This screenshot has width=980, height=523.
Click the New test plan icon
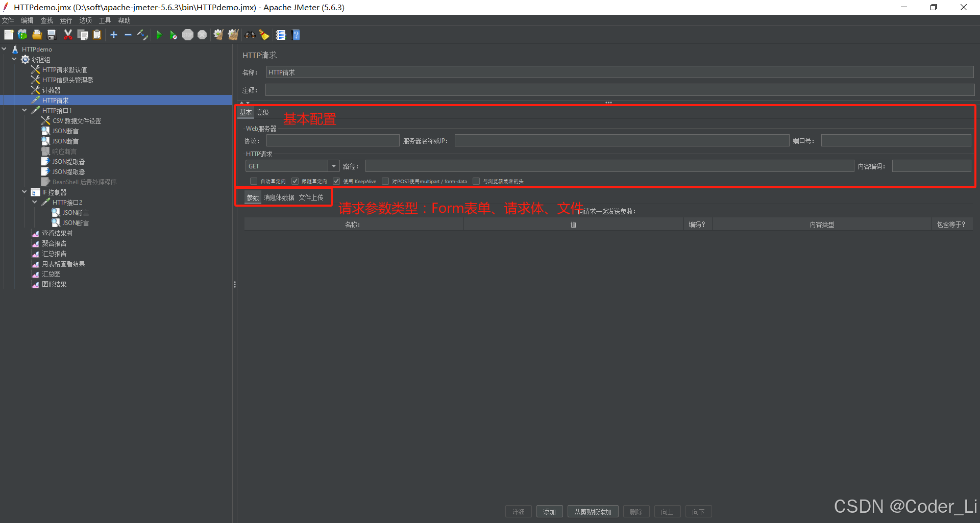coord(9,35)
